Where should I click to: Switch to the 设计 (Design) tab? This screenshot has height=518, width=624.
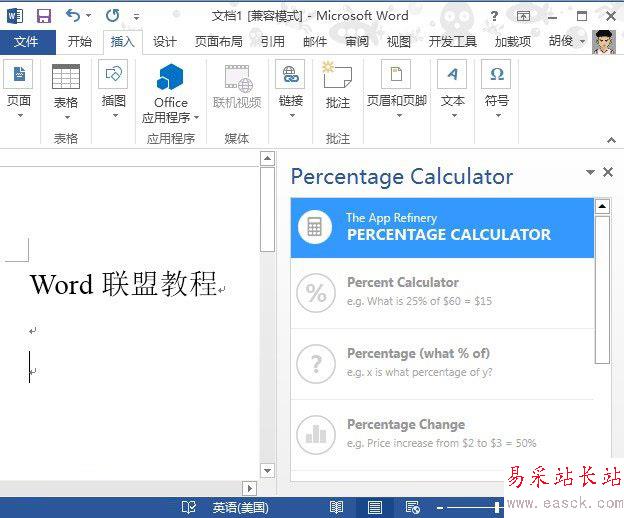[165, 41]
